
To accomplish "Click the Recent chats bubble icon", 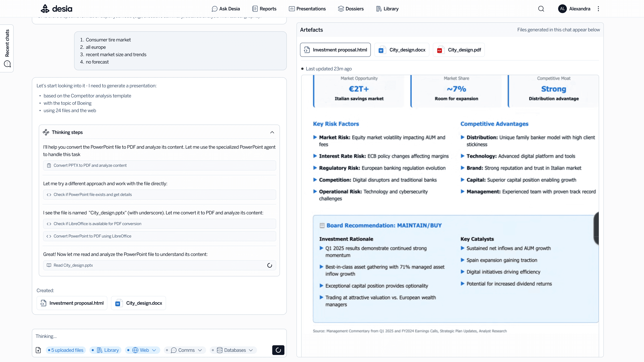I will (x=7, y=64).
